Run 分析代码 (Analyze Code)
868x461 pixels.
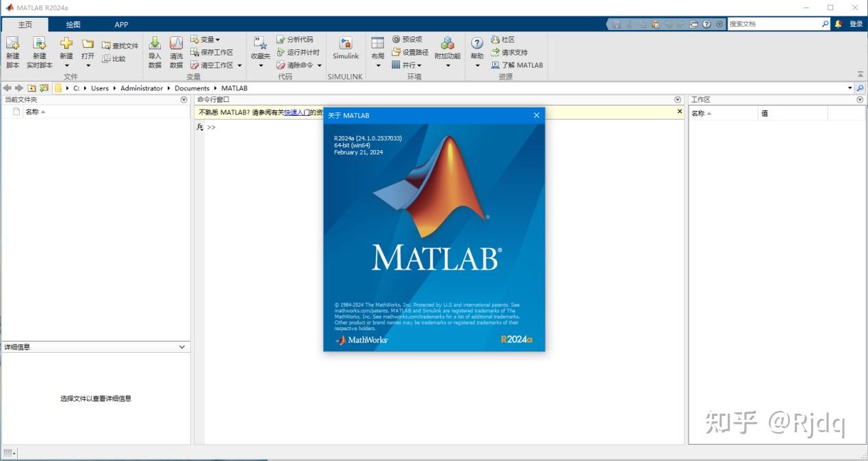pos(296,39)
